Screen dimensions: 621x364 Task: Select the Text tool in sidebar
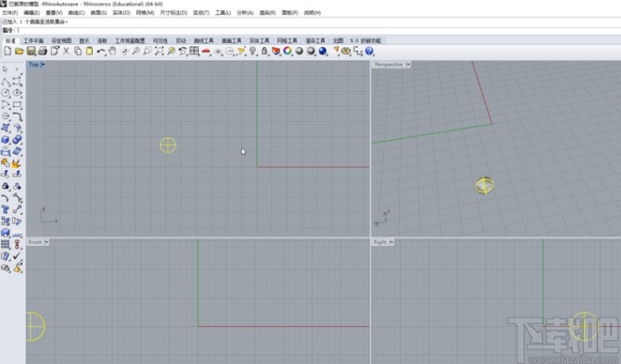point(6,210)
